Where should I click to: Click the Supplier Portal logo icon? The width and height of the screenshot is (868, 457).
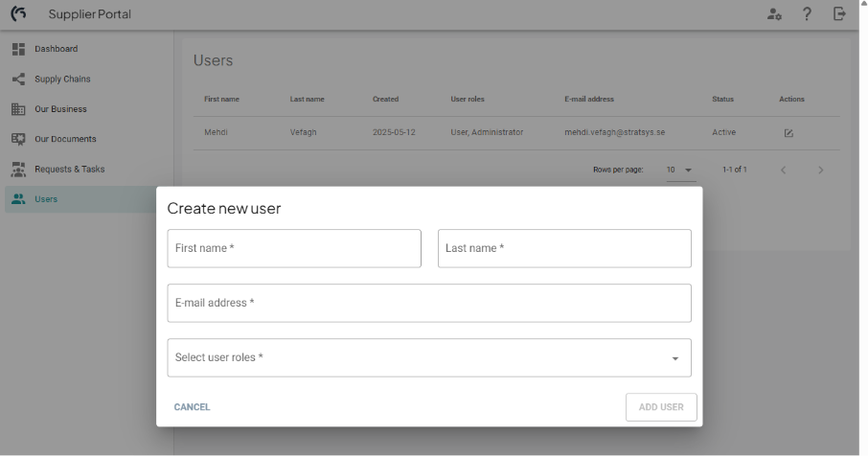[x=18, y=14]
